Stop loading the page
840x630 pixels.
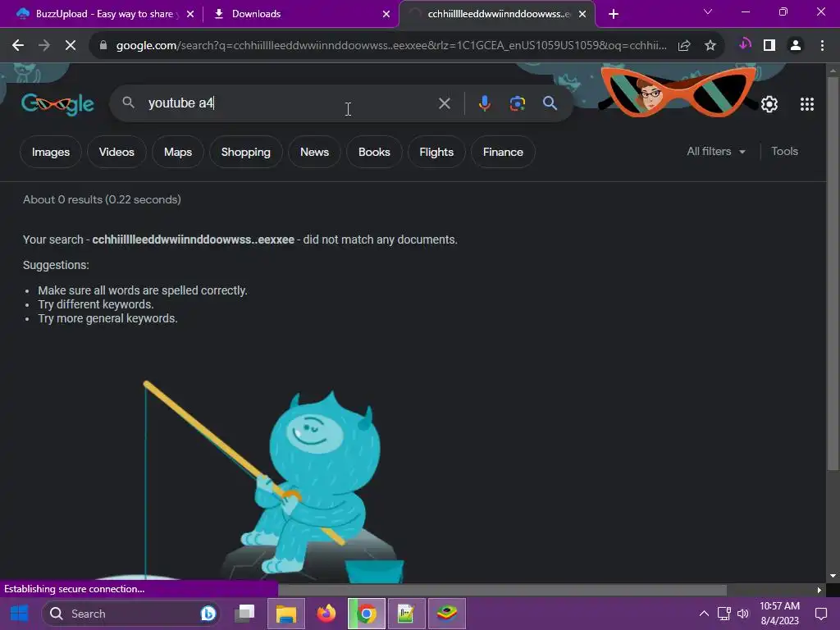point(71,46)
